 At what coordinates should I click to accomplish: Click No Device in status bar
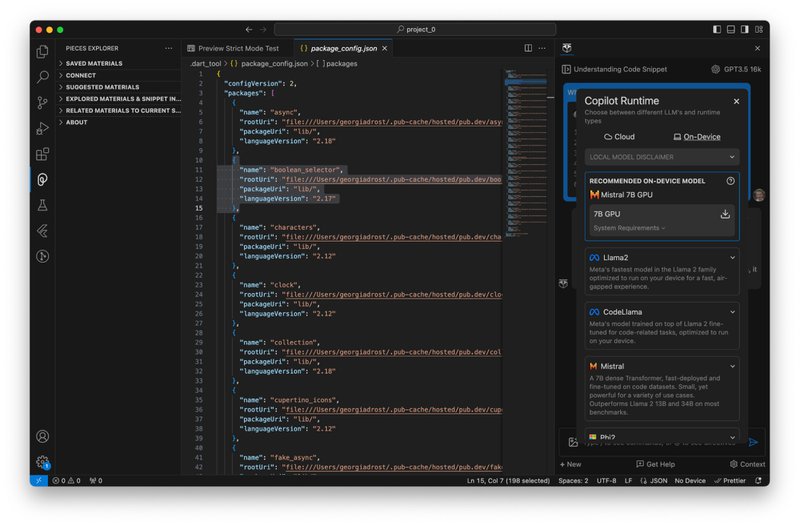pyautogui.click(x=690, y=481)
